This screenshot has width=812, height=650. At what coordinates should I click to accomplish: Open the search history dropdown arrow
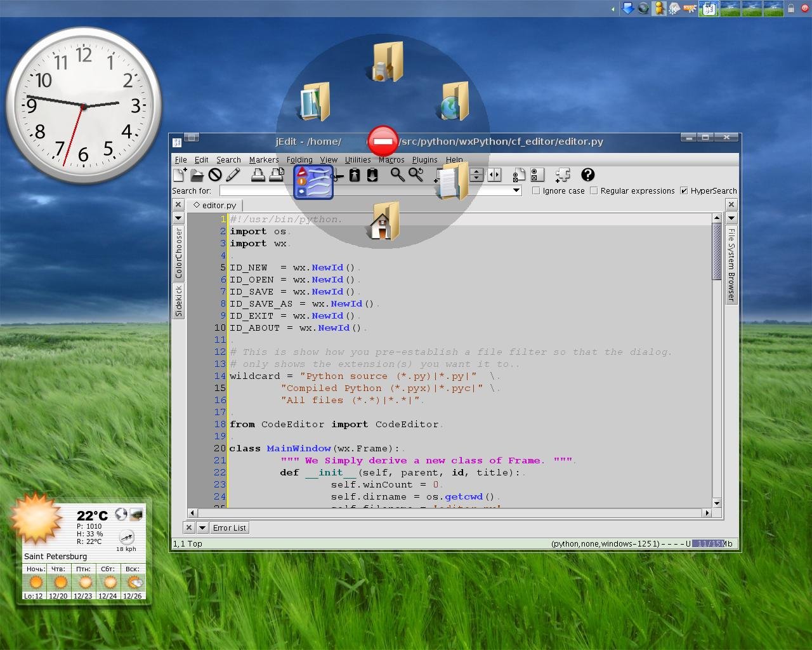coord(516,190)
